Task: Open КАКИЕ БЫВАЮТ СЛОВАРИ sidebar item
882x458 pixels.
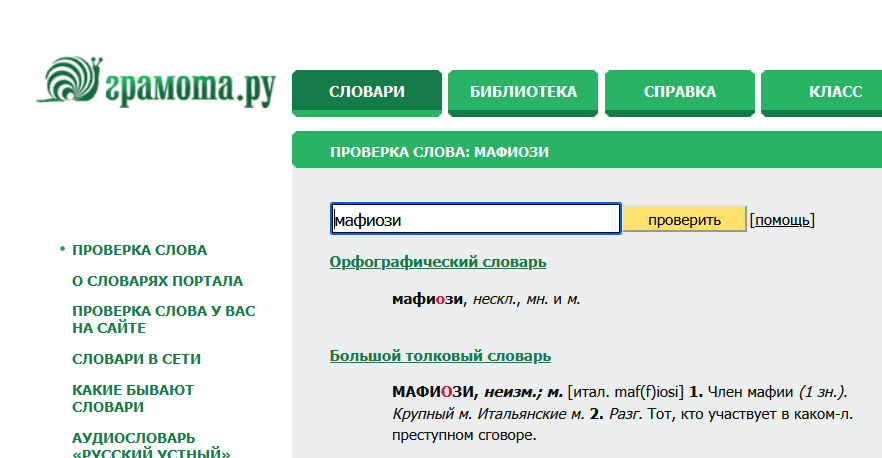Action: pyautogui.click(x=133, y=398)
